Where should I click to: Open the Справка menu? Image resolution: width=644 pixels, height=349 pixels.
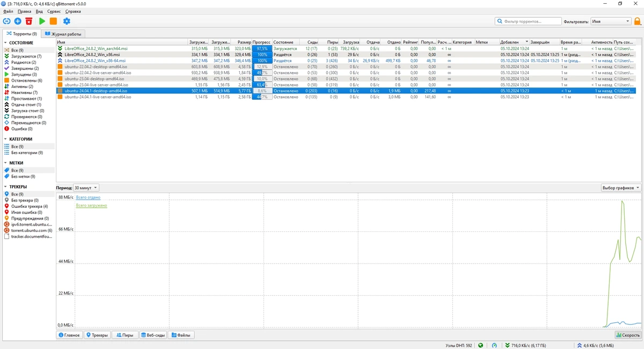coord(73,11)
